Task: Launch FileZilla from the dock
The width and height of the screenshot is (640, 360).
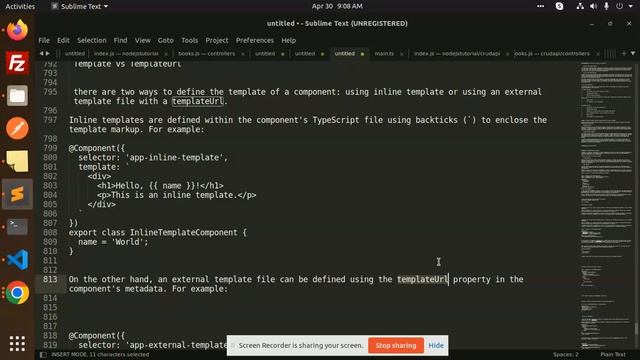Action: (17, 63)
